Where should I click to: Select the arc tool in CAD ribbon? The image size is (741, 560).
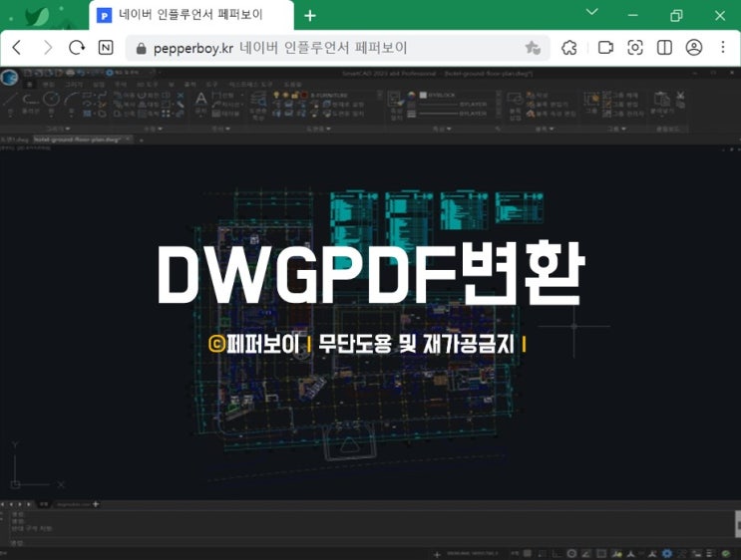(72, 99)
